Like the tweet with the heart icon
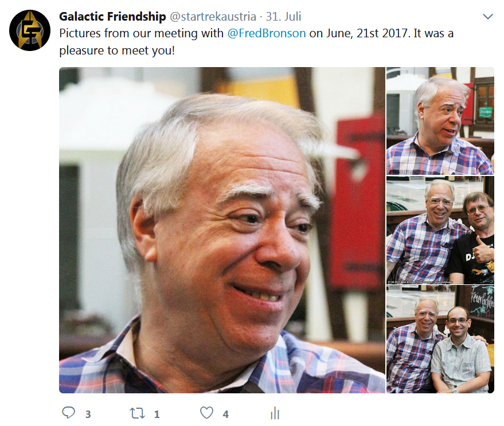 click(206, 413)
